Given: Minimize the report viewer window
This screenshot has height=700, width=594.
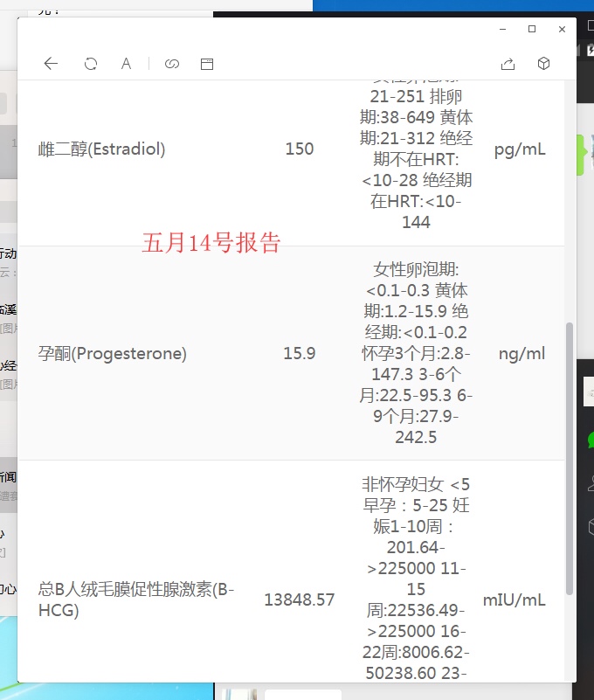Looking at the screenshot, I should (x=501, y=29).
